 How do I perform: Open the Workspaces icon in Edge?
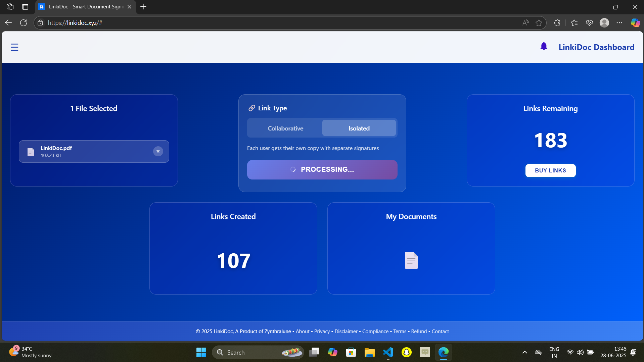[10, 7]
